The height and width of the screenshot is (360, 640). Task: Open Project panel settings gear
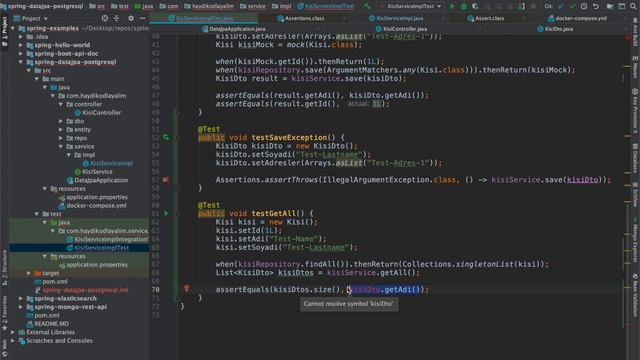click(x=131, y=18)
